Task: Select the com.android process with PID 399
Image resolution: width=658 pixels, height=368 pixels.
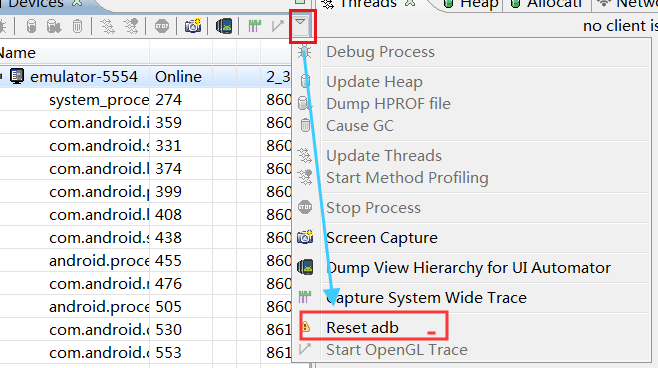Action: click(145, 192)
